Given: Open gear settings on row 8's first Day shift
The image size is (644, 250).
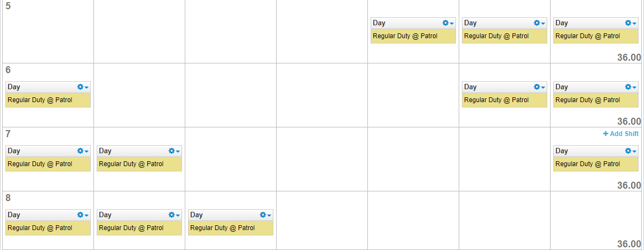Looking at the screenshot, I should 80,215.
